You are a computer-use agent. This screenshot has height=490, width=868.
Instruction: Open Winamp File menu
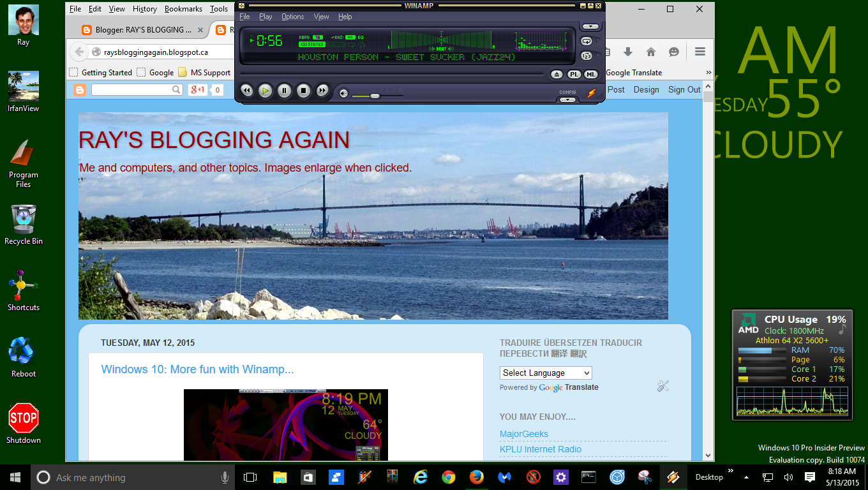coord(244,17)
